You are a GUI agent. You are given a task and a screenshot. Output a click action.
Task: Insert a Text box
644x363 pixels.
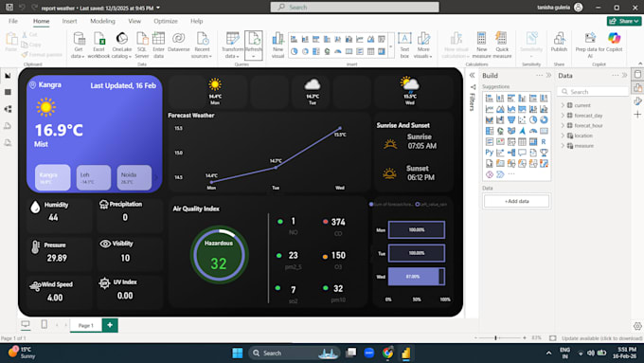(404, 45)
